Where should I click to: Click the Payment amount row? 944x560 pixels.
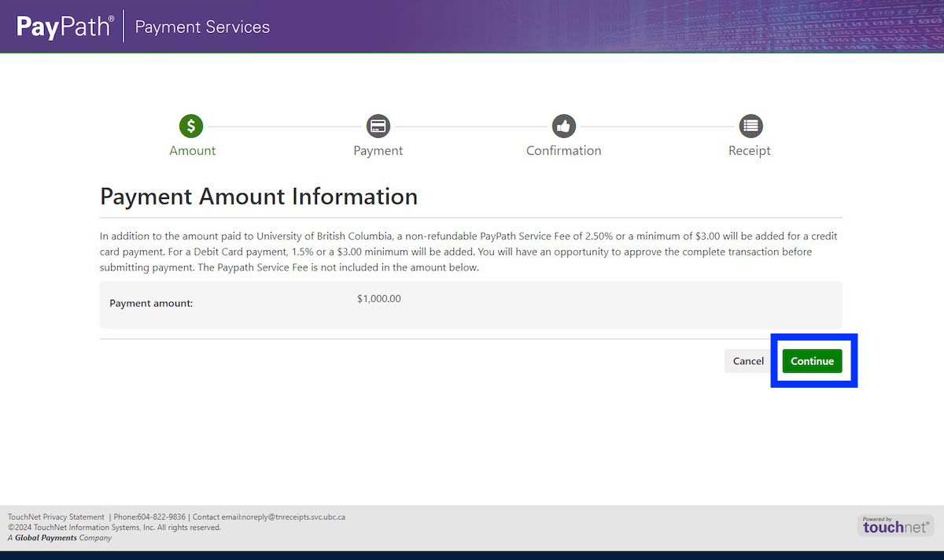coord(470,304)
